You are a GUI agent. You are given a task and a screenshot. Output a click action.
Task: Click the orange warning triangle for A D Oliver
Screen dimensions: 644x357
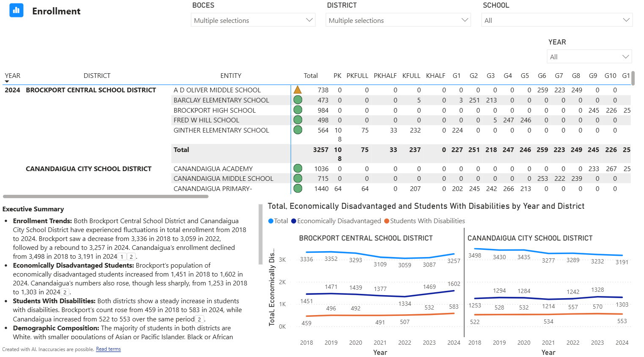point(297,90)
